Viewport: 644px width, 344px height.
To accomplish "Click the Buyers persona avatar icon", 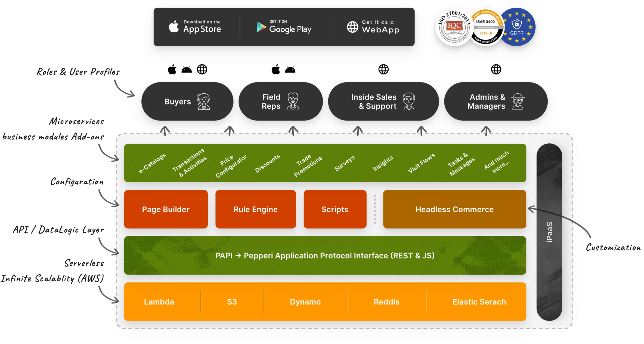I will [x=203, y=102].
